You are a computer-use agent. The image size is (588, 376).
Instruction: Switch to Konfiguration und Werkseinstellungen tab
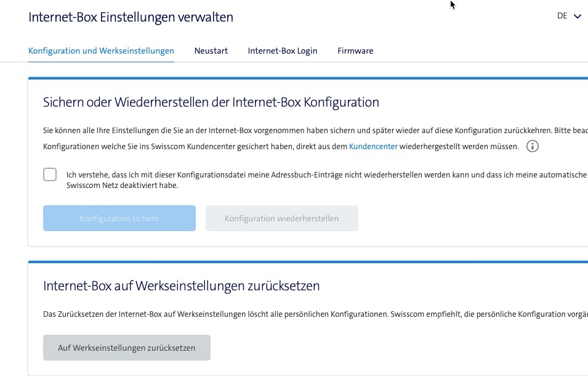point(100,51)
